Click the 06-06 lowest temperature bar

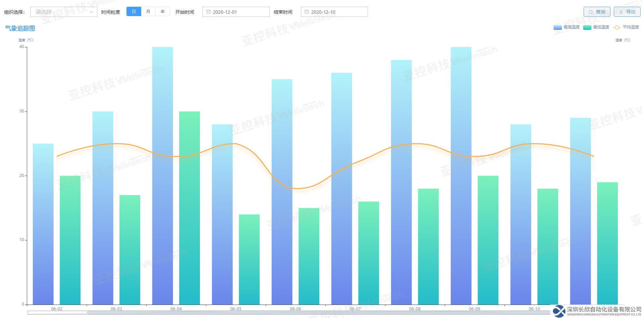309,255
